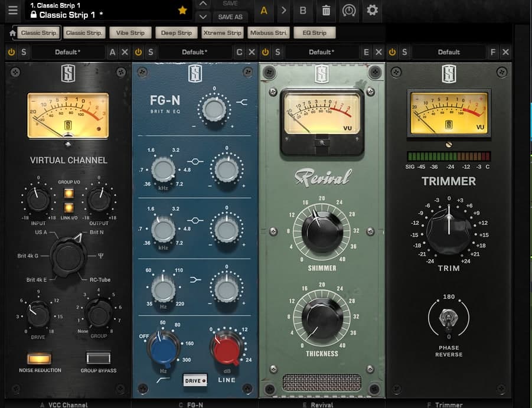Toggle the favorite star for Classic Strip 1
Image resolution: width=532 pixels, height=408 pixels.
182,10
